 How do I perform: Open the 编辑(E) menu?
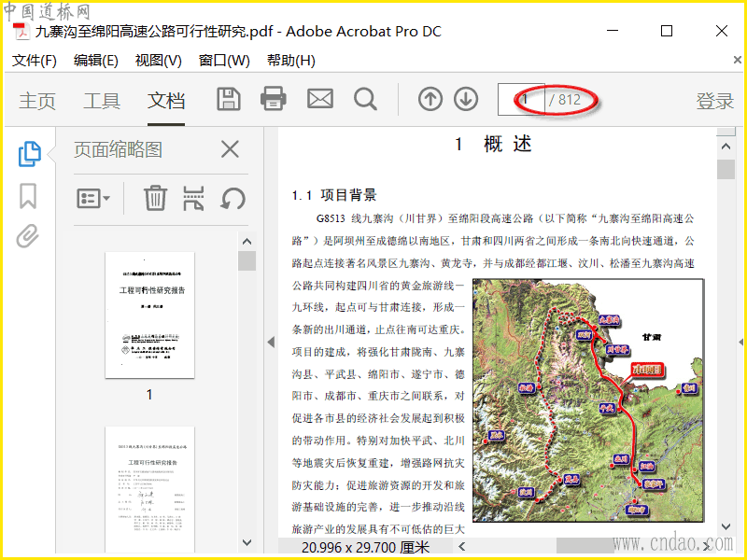point(96,61)
